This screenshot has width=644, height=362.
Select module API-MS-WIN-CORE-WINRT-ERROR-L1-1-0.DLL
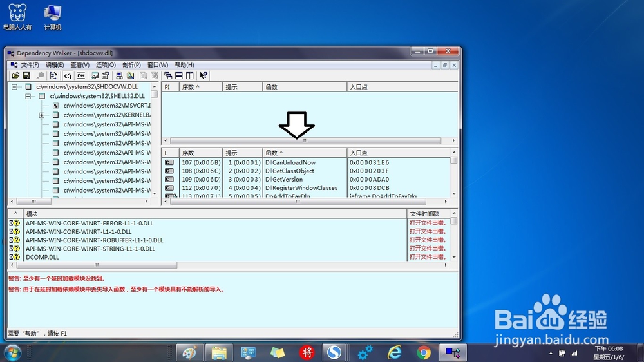point(229,223)
